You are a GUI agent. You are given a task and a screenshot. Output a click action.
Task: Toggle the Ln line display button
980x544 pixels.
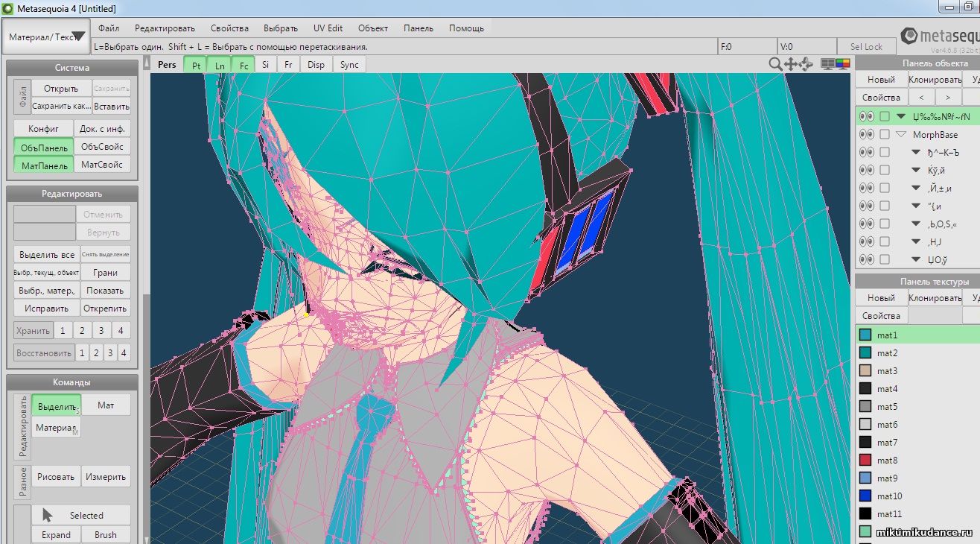click(x=220, y=65)
